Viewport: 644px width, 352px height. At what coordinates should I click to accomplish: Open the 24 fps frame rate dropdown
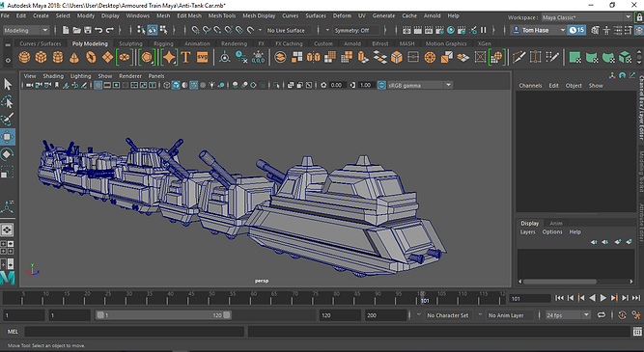[568, 315]
